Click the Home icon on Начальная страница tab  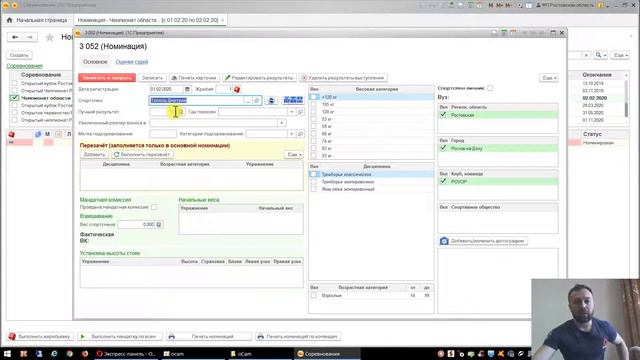[x=9, y=20]
